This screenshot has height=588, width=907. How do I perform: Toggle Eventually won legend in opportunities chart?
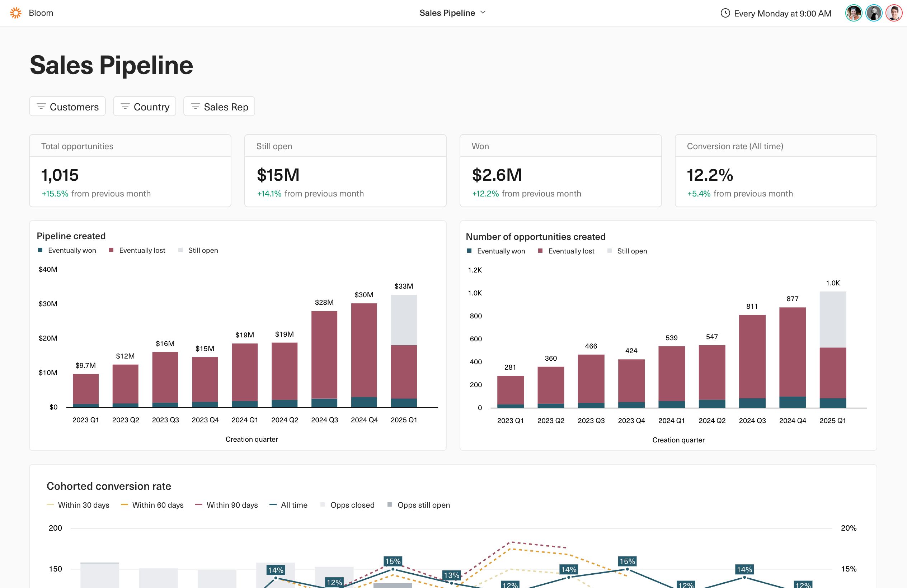tap(496, 251)
